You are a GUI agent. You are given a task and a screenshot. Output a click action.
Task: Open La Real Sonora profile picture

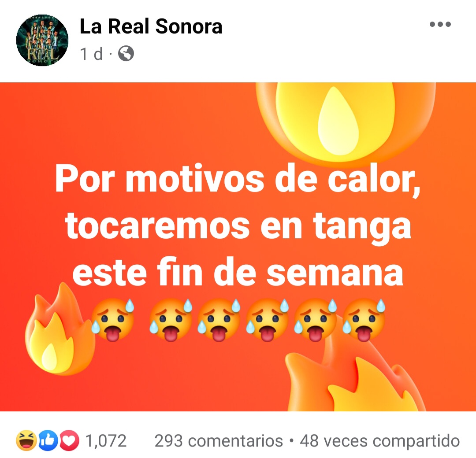tap(42, 40)
